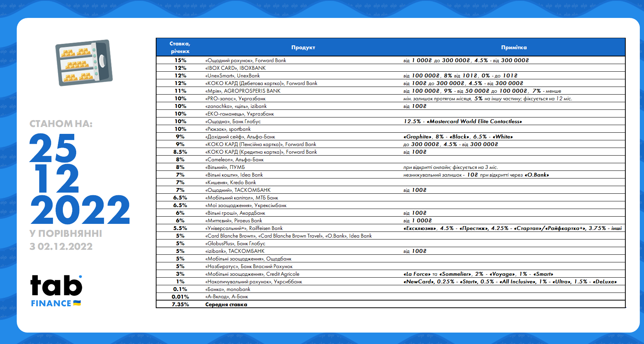Click the large day number 25
Screen dimensions: 644x344
53,148
